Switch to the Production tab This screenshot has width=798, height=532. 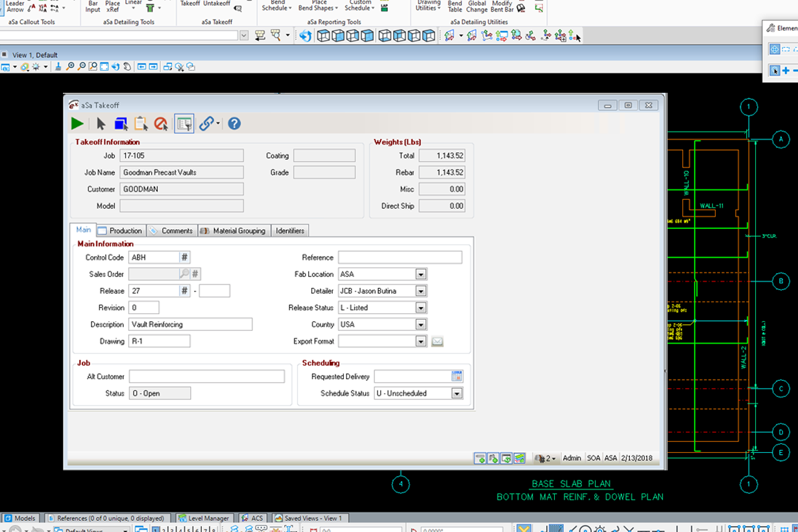click(120, 230)
